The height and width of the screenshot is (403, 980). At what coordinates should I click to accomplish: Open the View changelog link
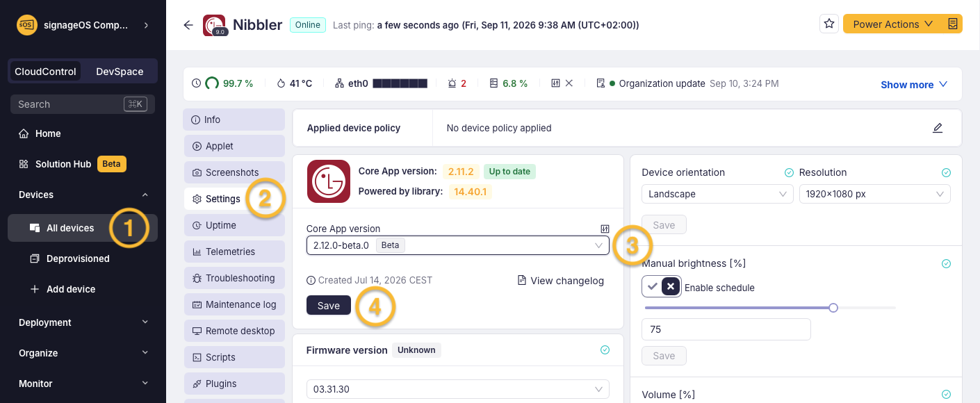[x=561, y=281]
